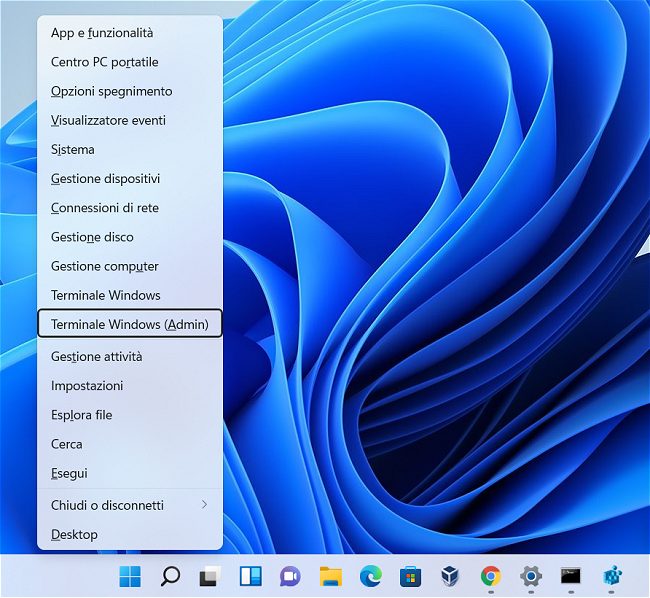Screen dimensions: 650x598
Task: Choose the Sistema menu entry
Action: [x=130, y=150]
